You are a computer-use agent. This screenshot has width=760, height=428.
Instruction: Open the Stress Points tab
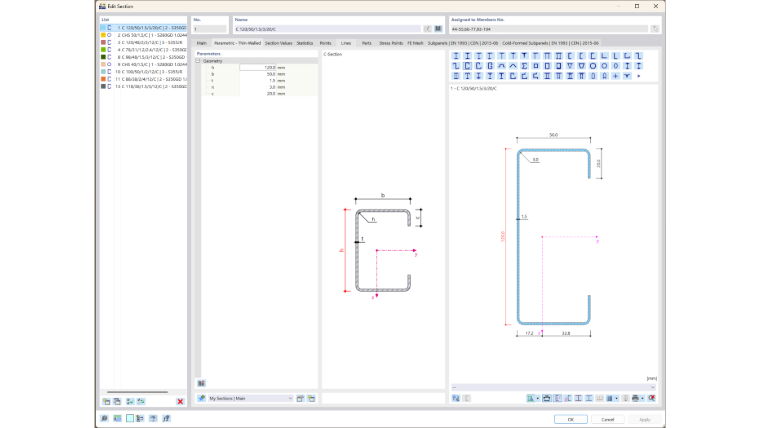pyautogui.click(x=391, y=43)
